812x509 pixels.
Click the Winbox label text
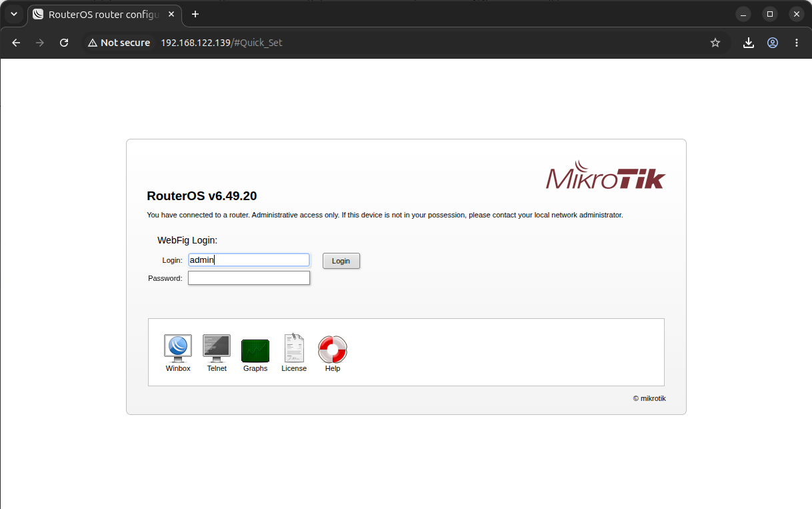(x=178, y=368)
